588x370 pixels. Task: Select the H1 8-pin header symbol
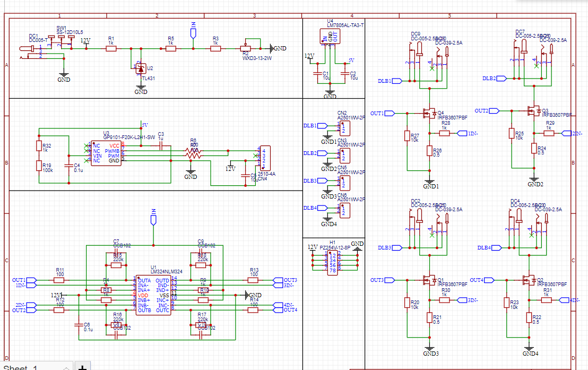tap(333, 262)
